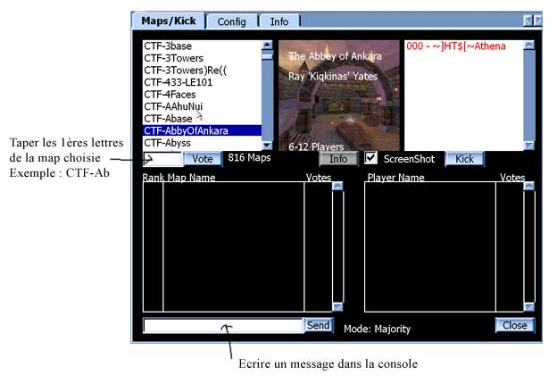Screen dimensions: 557x392
Task: Select CTF-3base in map list
Action: pyautogui.click(x=202, y=46)
